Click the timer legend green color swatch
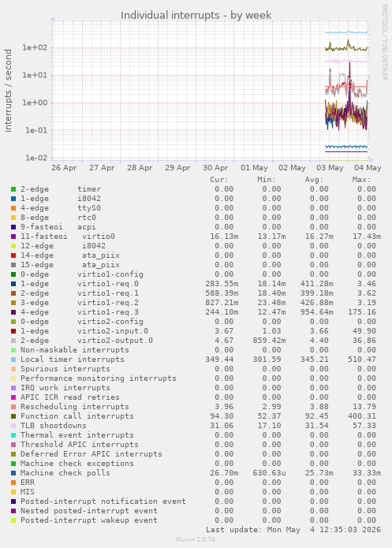This screenshot has height=548, width=392. 13,189
